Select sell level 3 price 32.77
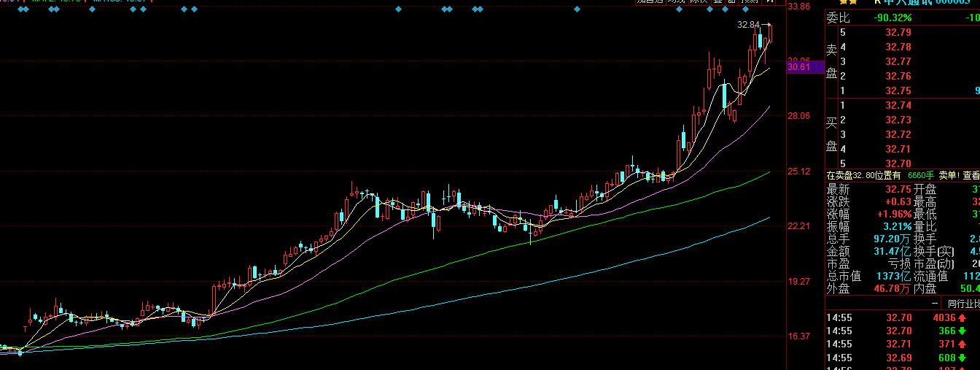Screen dimensions: 980x370 click(898, 61)
